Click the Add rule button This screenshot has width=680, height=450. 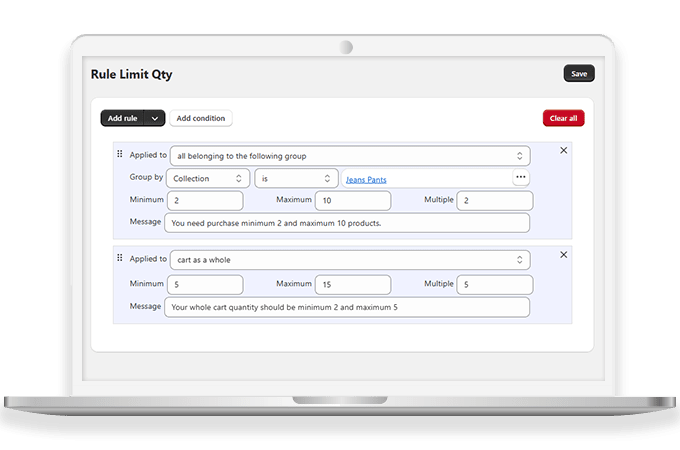[x=122, y=118]
